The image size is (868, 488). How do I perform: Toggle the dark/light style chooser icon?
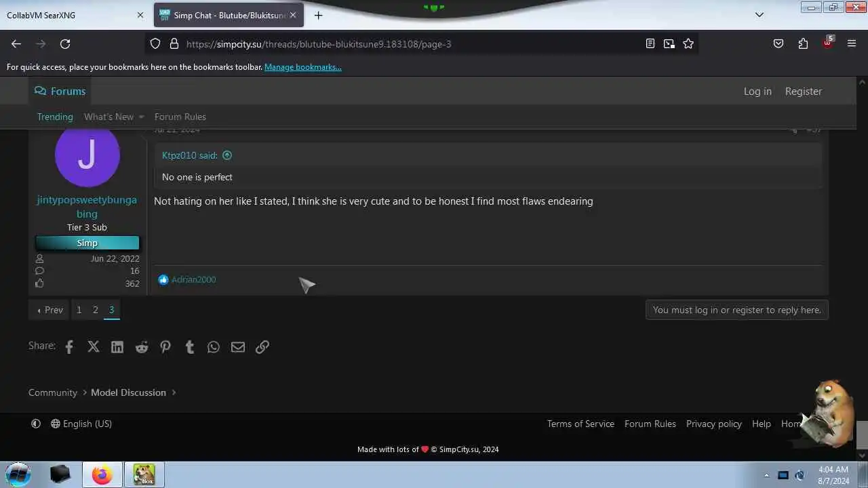tap(36, 424)
